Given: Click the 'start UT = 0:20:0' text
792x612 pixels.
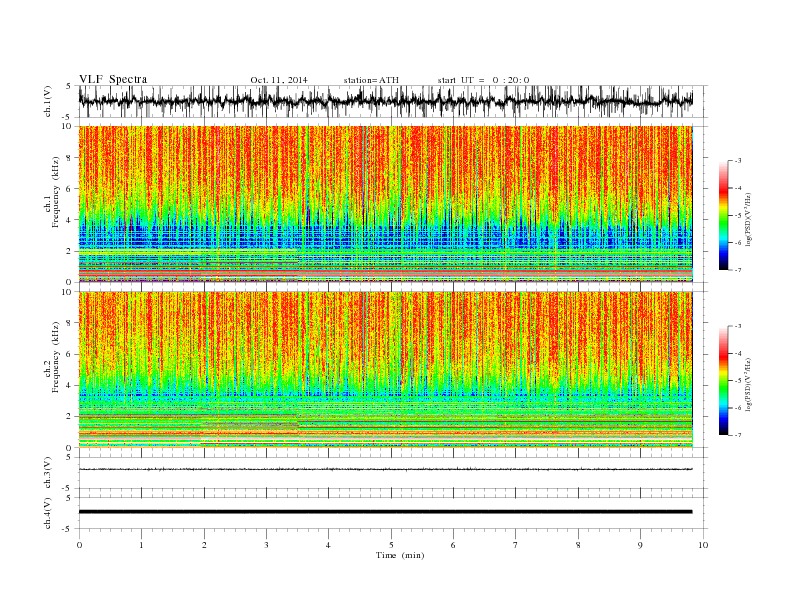Looking at the screenshot, I should click(x=483, y=80).
